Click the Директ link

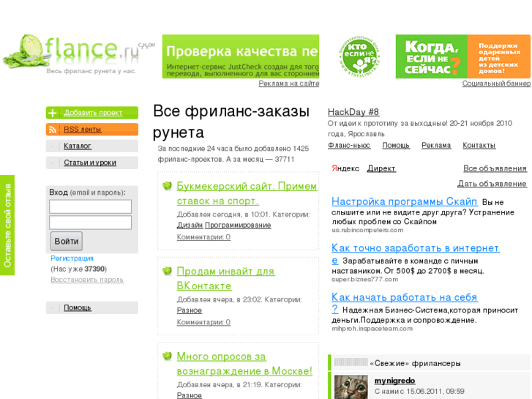(381, 168)
